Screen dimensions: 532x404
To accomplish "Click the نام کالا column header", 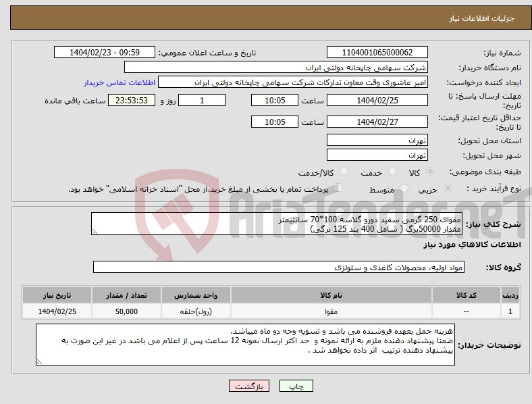I will (x=331, y=295).
